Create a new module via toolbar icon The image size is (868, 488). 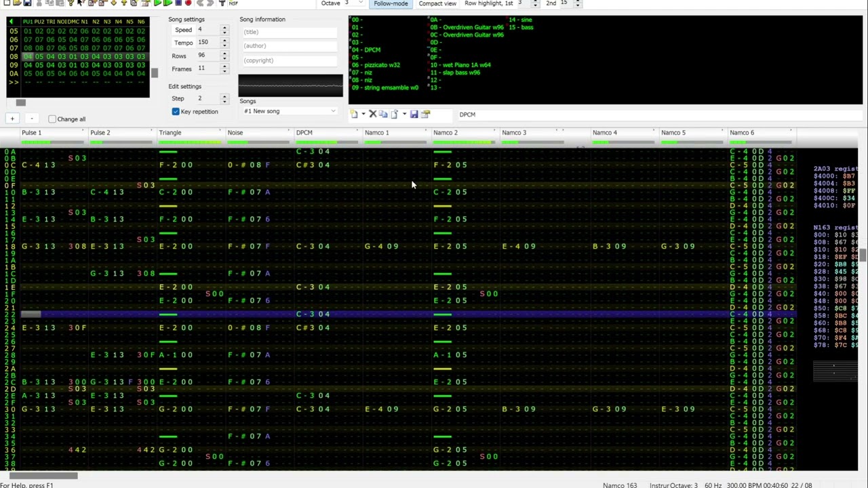[7, 3]
